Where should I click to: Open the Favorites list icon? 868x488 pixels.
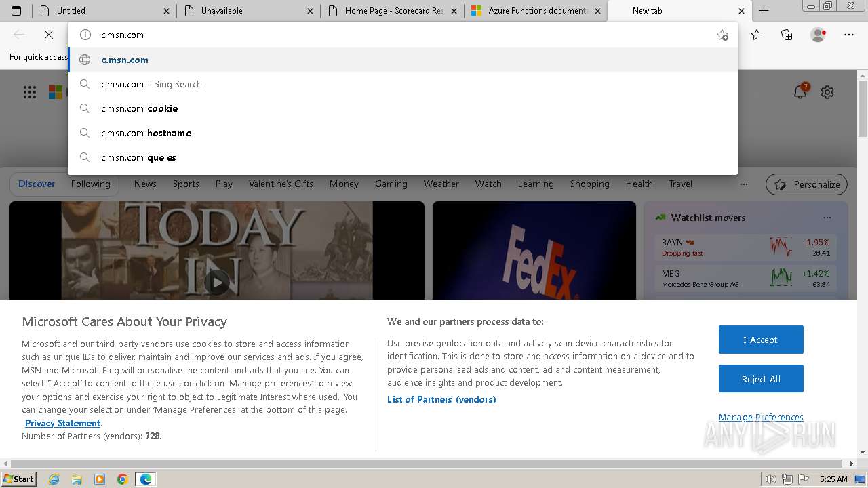click(757, 35)
